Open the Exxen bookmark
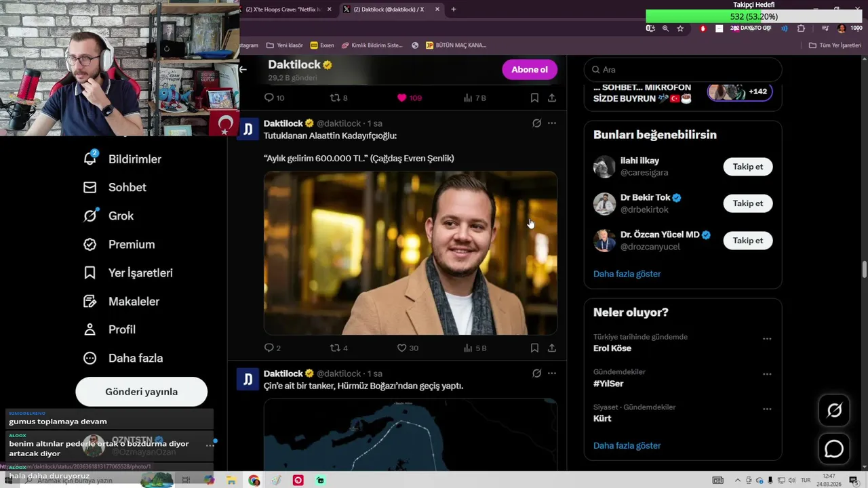The width and height of the screenshot is (868, 488). click(322, 45)
